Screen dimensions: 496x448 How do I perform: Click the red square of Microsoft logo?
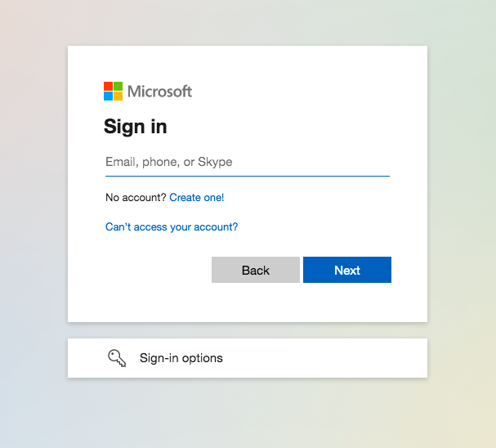(108, 87)
